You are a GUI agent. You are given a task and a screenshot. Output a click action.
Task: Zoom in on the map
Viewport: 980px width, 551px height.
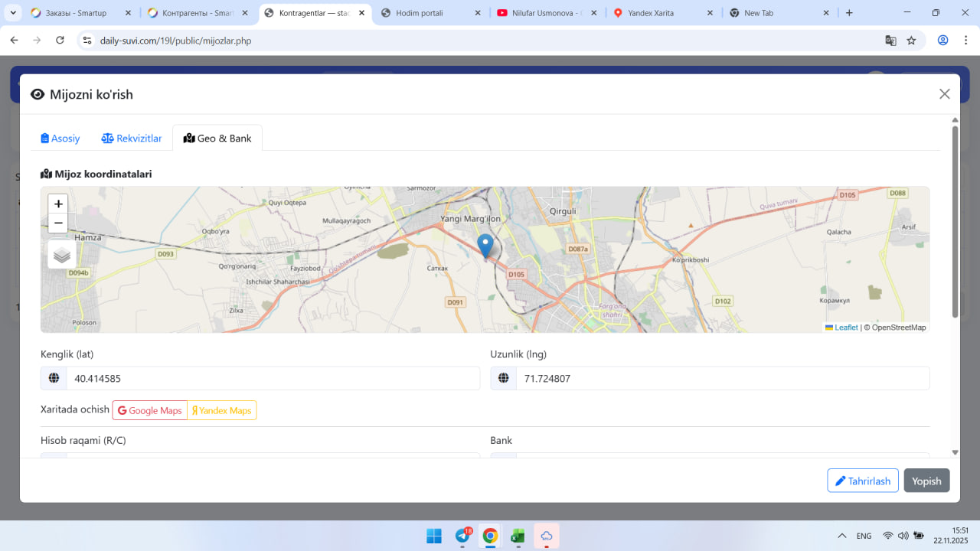58,204
